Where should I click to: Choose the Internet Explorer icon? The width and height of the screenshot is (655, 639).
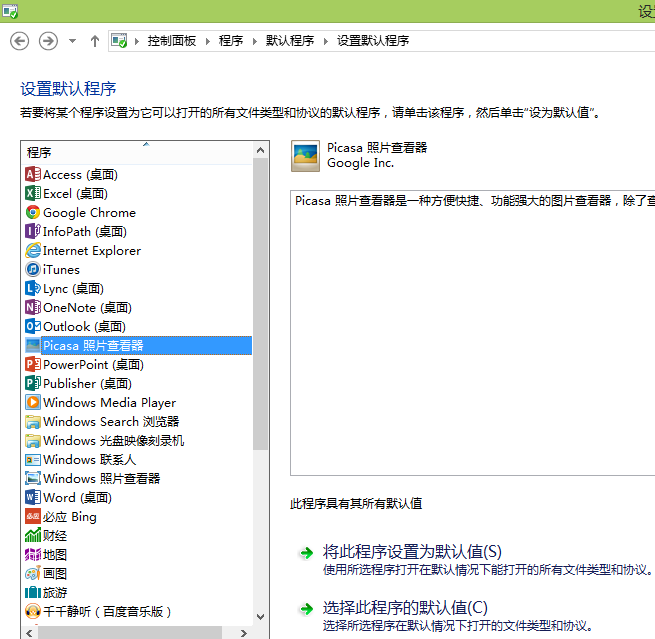(x=33, y=251)
